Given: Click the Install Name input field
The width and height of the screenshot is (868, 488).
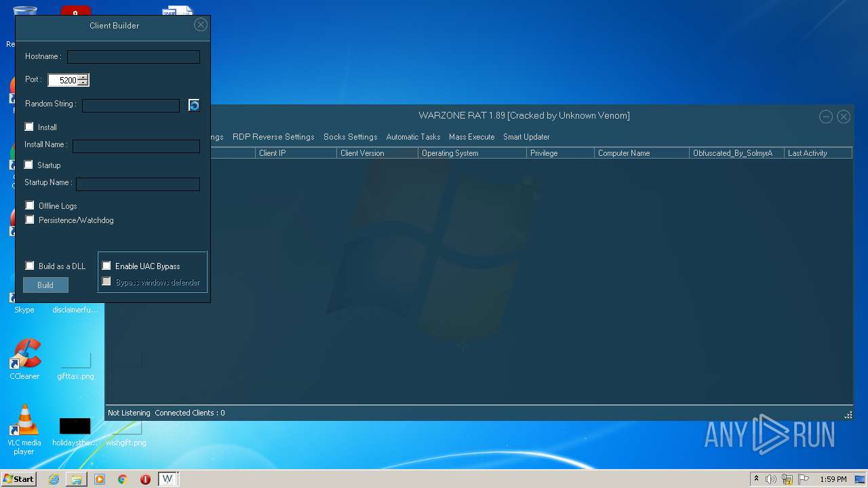Looking at the screenshot, I should (x=136, y=146).
